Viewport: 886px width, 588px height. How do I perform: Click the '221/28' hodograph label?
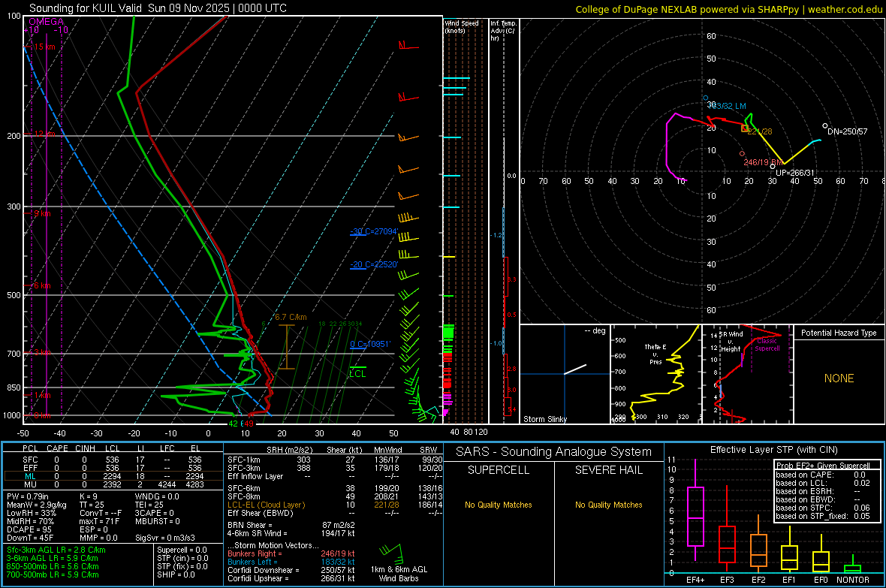pyautogui.click(x=760, y=131)
